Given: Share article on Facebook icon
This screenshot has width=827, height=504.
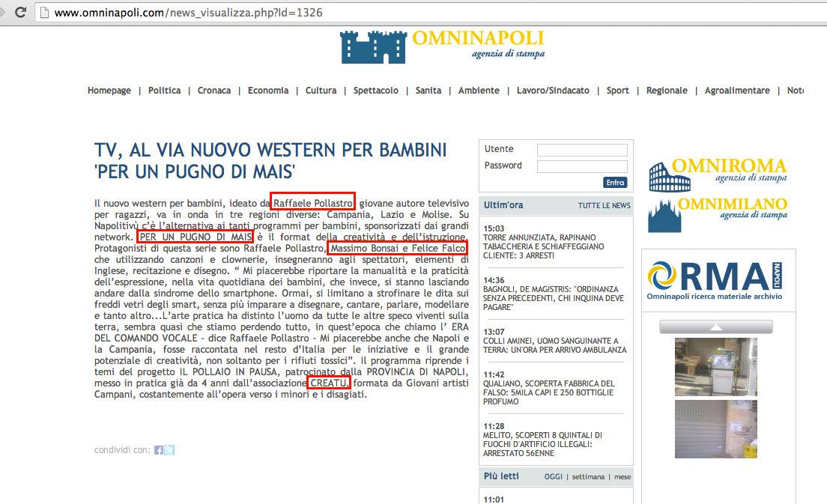Looking at the screenshot, I should pos(159,450).
